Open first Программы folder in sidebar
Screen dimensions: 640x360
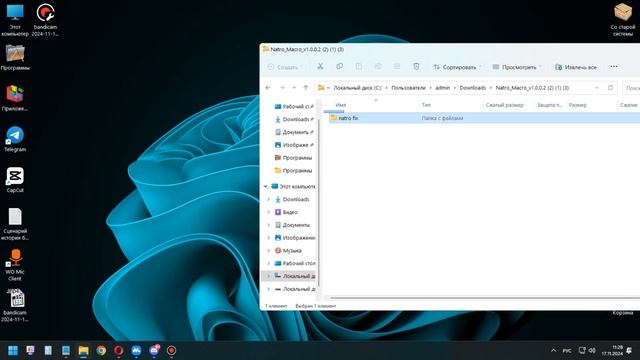[293, 158]
